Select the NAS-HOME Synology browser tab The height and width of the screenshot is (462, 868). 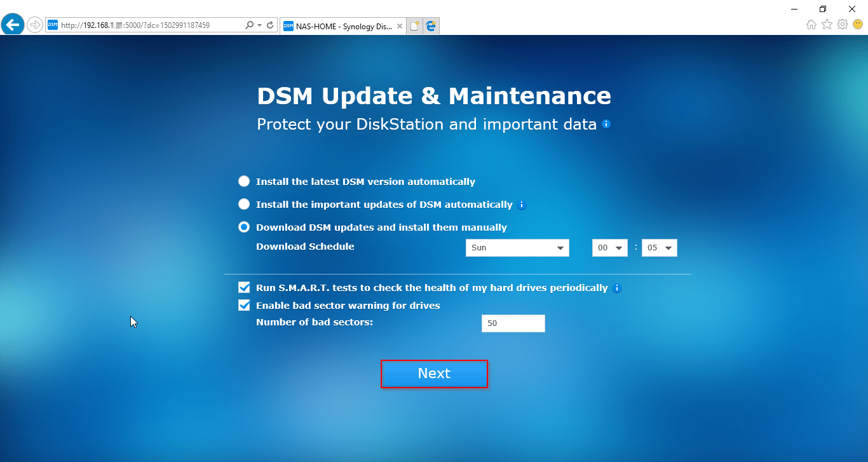(342, 26)
